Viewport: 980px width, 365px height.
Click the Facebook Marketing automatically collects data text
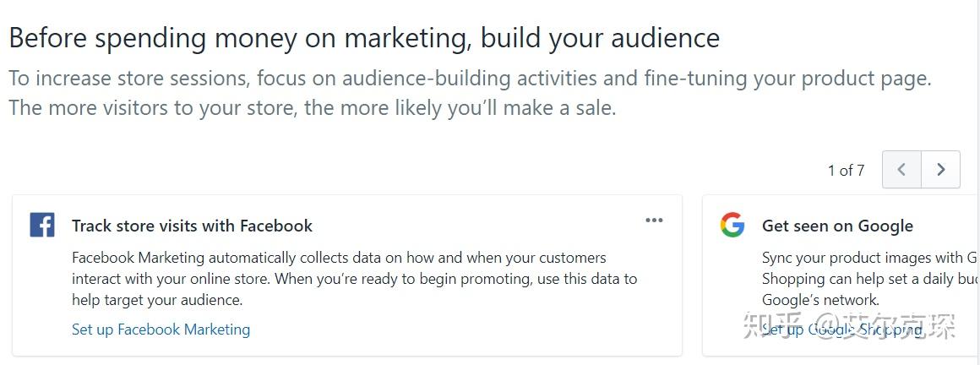click(x=339, y=258)
